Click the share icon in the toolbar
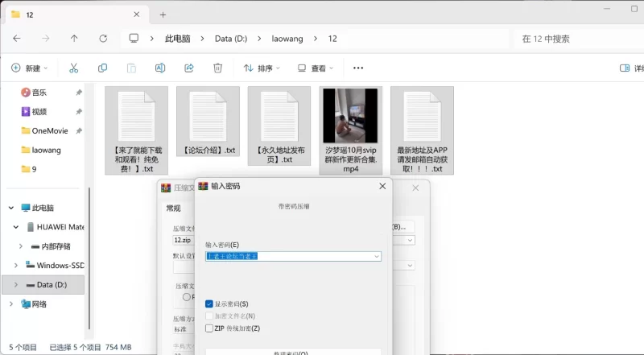Image resolution: width=644 pixels, height=355 pixels. click(189, 68)
